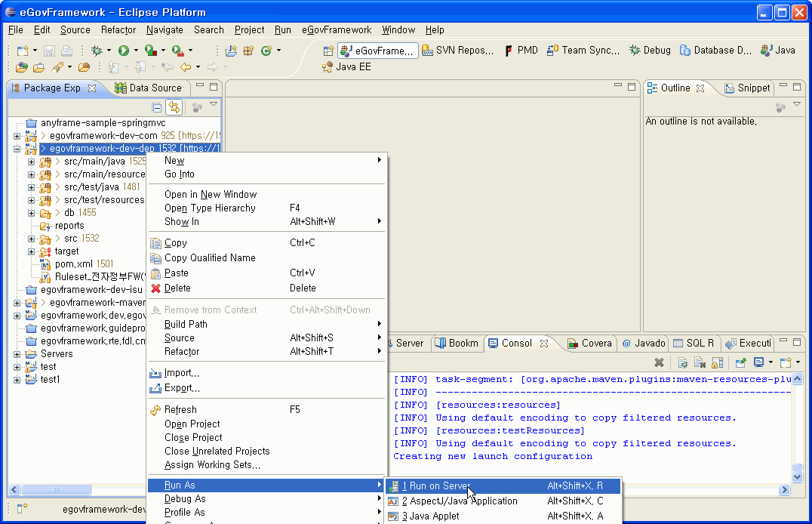Select pom.xml file in project tree
The height and width of the screenshot is (524, 812).
pos(73,264)
